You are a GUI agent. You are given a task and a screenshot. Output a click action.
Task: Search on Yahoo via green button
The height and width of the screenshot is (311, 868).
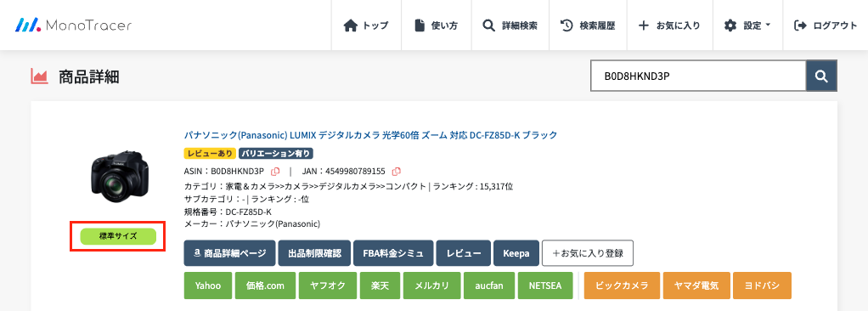(x=208, y=286)
